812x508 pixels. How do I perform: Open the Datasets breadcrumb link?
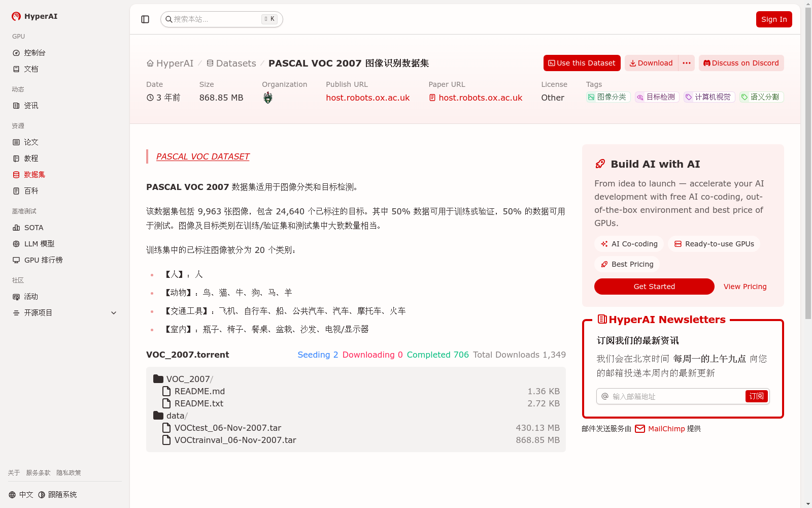click(x=231, y=63)
